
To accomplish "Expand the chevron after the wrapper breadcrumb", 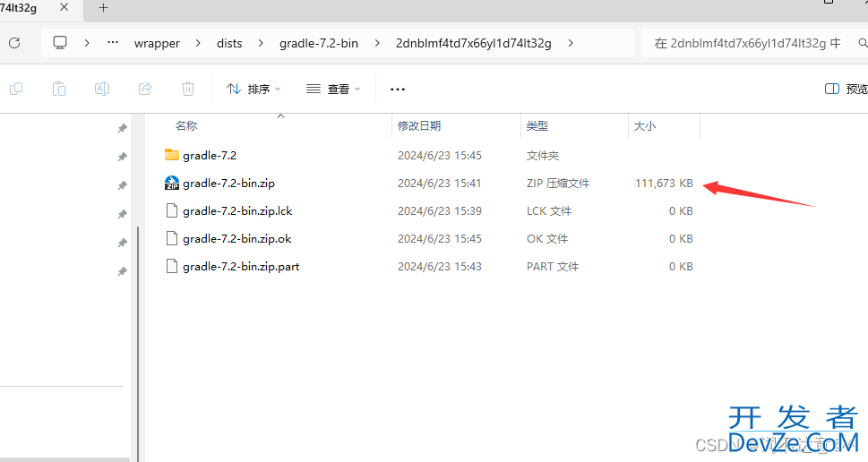I will [x=198, y=43].
